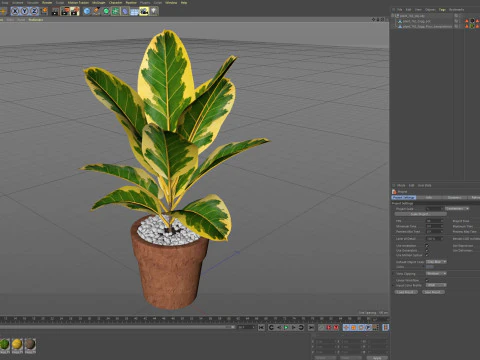Go to end of timeline

pos(311,328)
